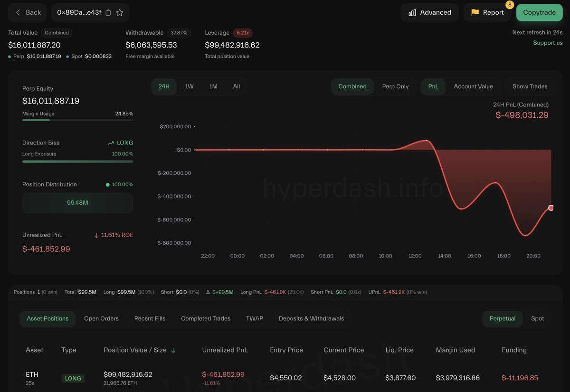Screen dimensions: 570x392
Task: Open the Deposits & Withdrawals tab
Action: 311,319
